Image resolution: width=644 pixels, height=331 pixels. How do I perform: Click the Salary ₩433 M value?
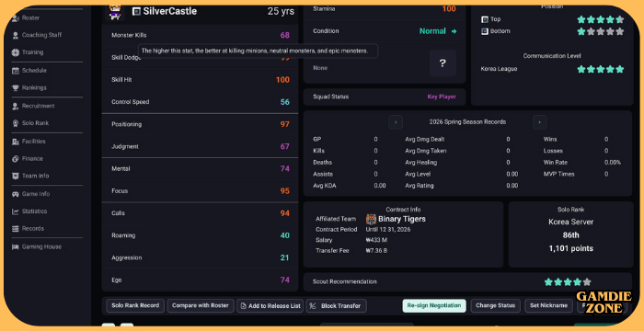tap(376, 240)
